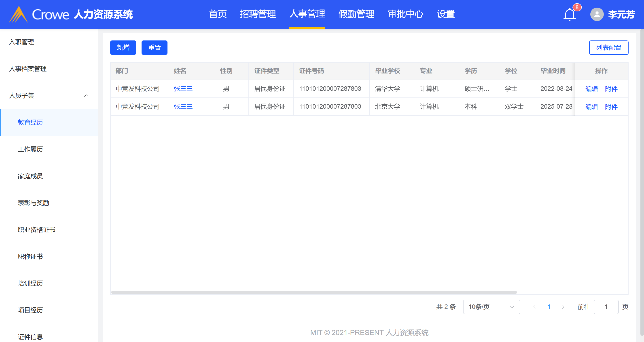644x342 pixels.
Task: Open 审批中心 in top navigation
Action: (405, 14)
